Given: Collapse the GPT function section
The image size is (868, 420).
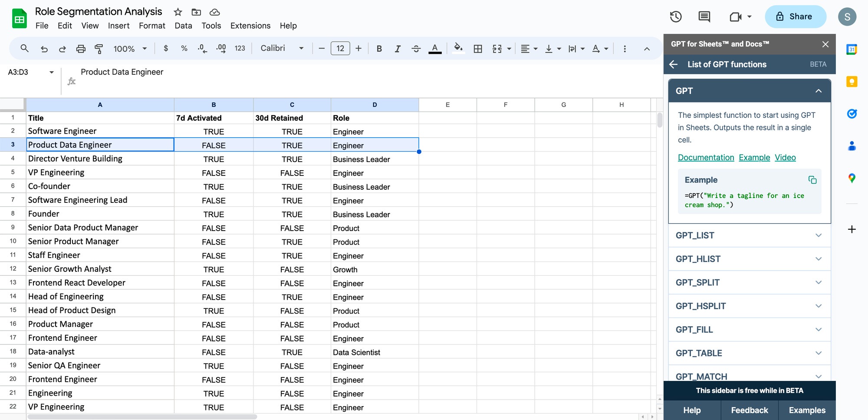Looking at the screenshot, I should click(818, 91).
